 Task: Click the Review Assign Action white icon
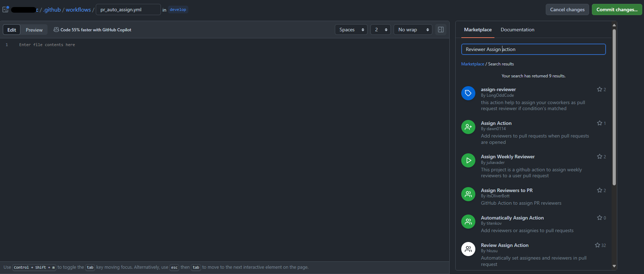(468, 249)
